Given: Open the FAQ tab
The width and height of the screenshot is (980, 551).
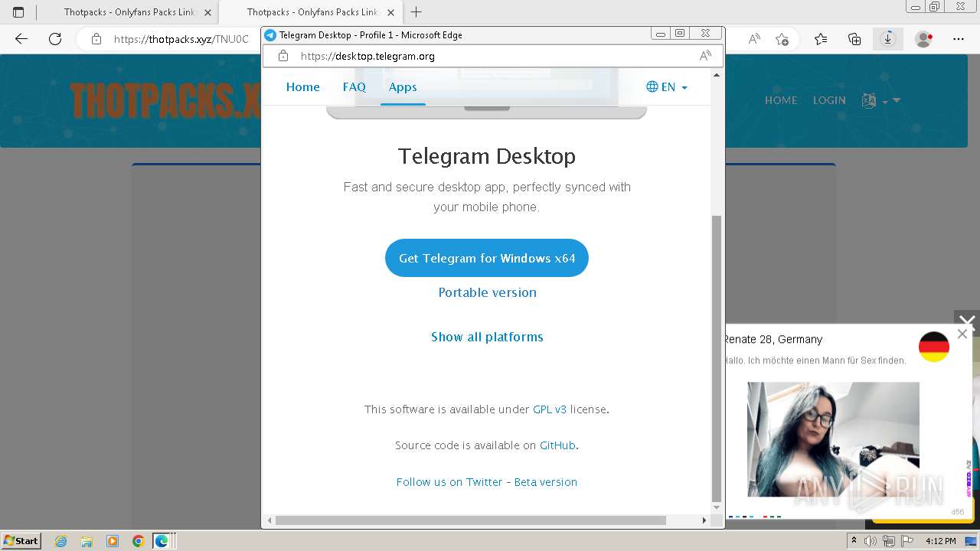Looking at the screenshot, I should 354,87.
